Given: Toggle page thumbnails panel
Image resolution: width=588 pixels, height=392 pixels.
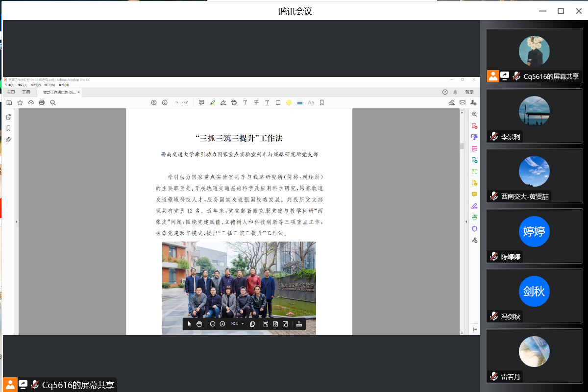Looking at the screenshot, I should (8, 117).
